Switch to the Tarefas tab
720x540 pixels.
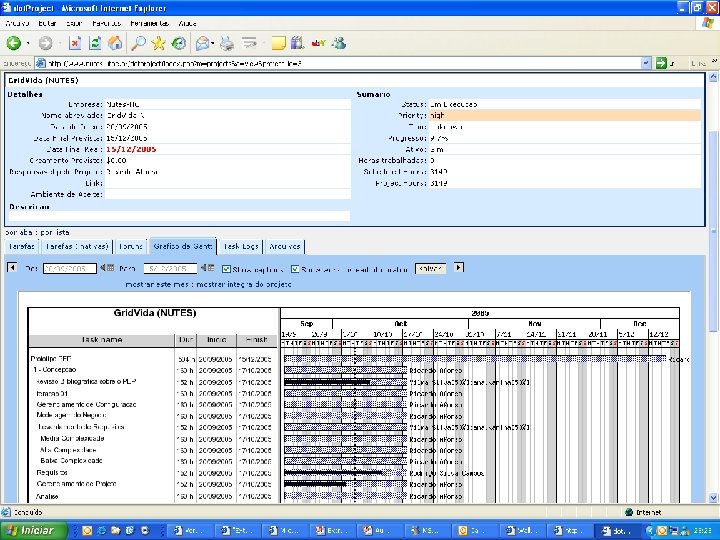tap(23, 245)
